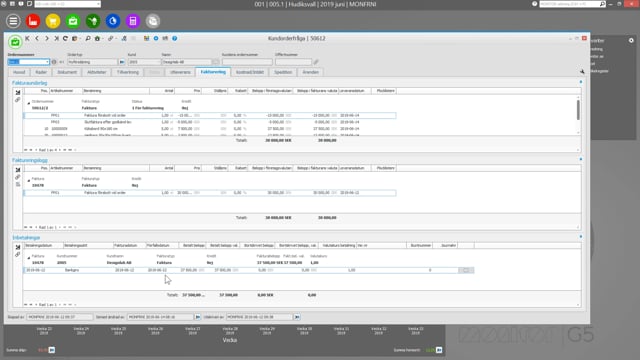Click the link chain toolbar icon
The height and width of the screenshot is (360, 640).
tap(111, 38)
